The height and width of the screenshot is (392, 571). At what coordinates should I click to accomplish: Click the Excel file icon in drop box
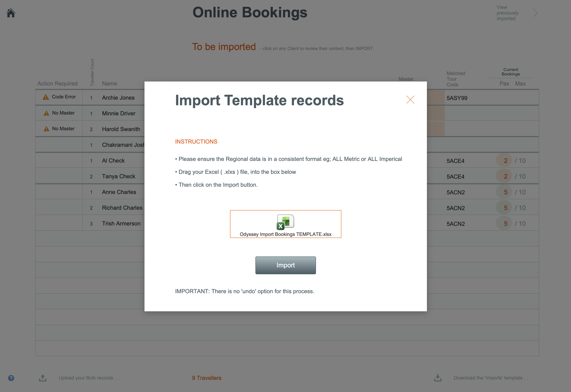coord(285,222)
